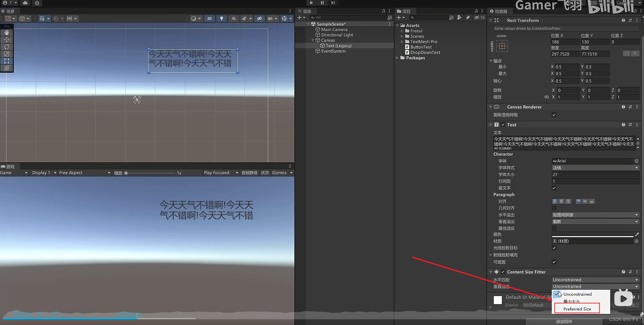Click Search by Type icon in Project
Image resolution: width=644 pixels, height=325 pixels.
click(459, 18)
